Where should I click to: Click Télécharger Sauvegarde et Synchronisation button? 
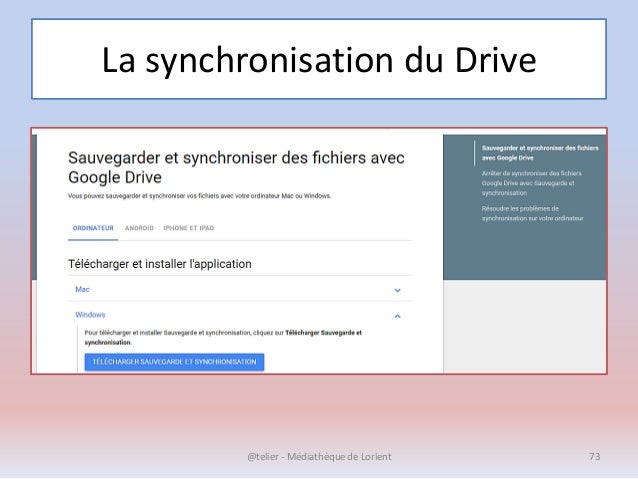coord(174,362)
